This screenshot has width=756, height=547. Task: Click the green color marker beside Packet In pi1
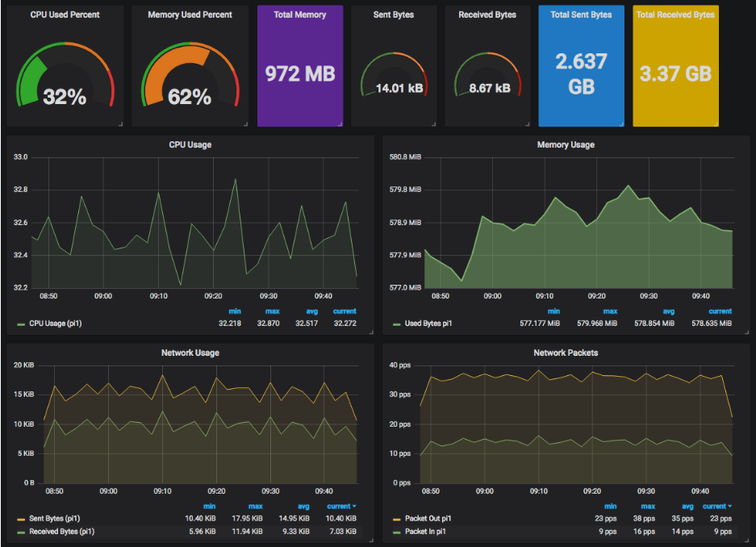[395, 531]
